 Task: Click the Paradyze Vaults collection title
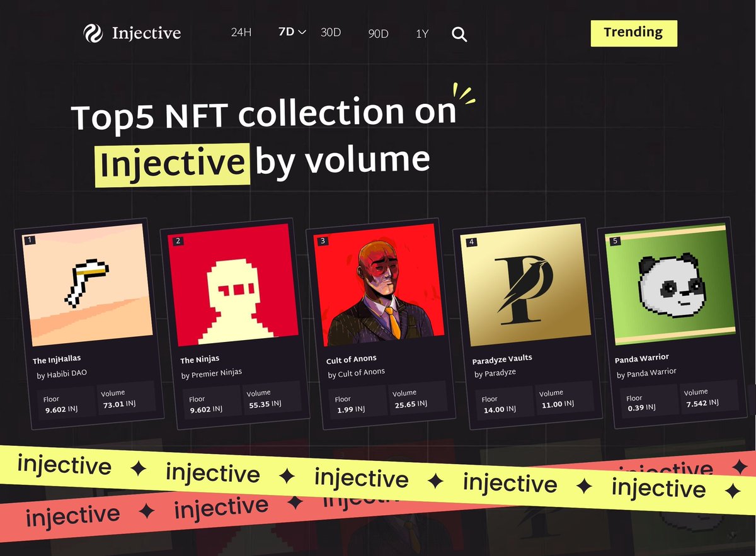[502, 360]
